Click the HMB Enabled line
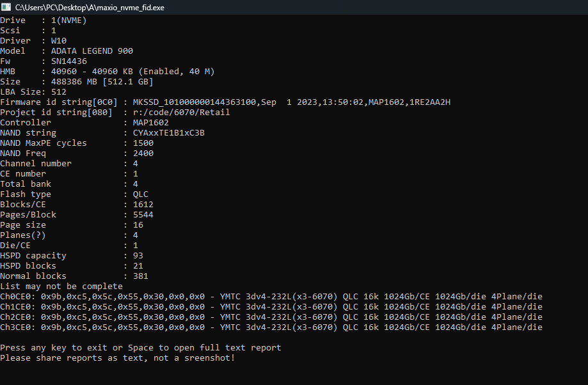The height and width of the screenshot is (385, 588). 107,72
